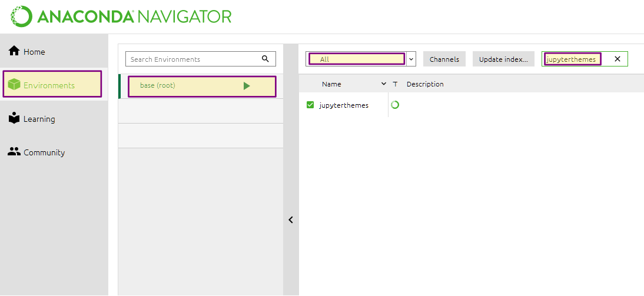Click the Anaconda Navigator logo

(x=121, y=17)
